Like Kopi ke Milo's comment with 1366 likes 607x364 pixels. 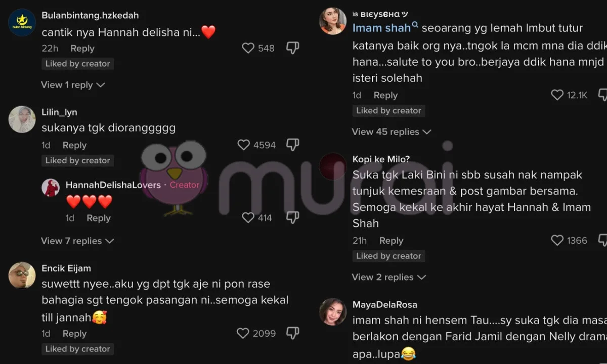coord(557,241)
